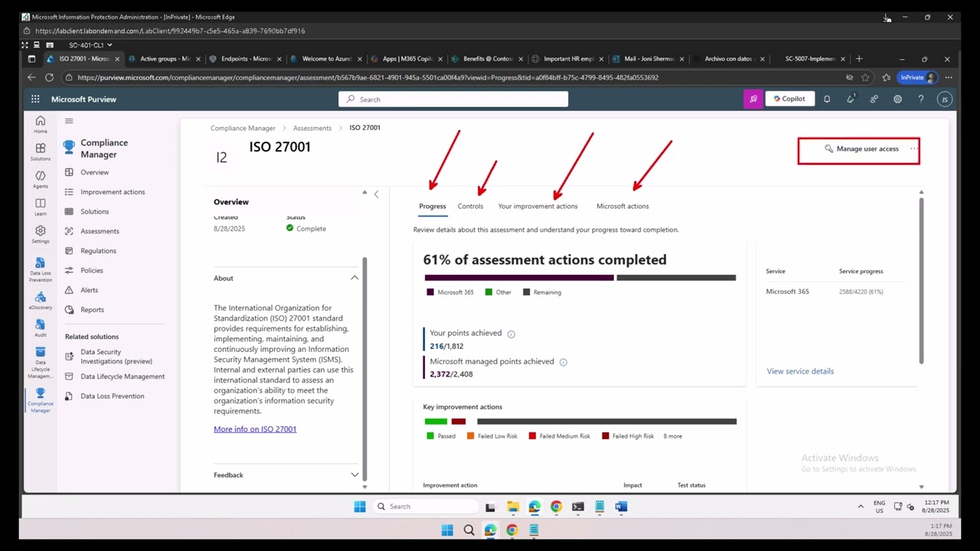The height and width of the screenshot is (551, 980).
Task: Open File Explorer from inner taskbar
Action: click(x=512, y=507)
